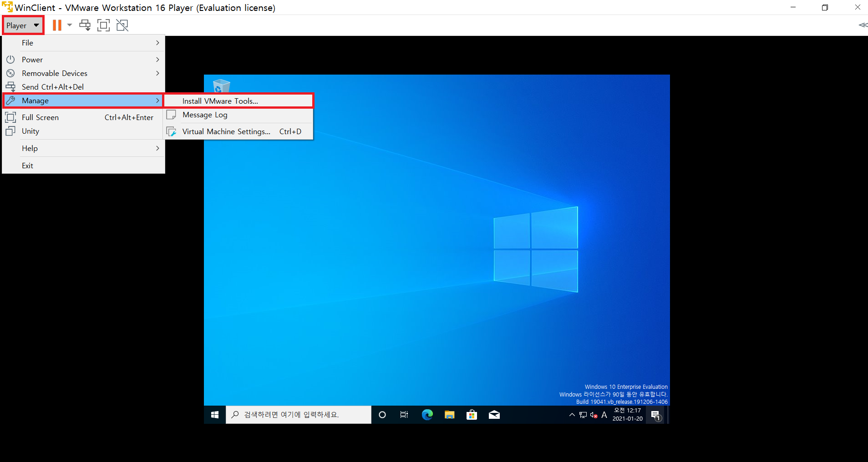Image resolution: width=868 pixels, height=462 pixels.
Task: Open guest Action Center notifications
Action: pyautogui.click(x=656, y=415)
